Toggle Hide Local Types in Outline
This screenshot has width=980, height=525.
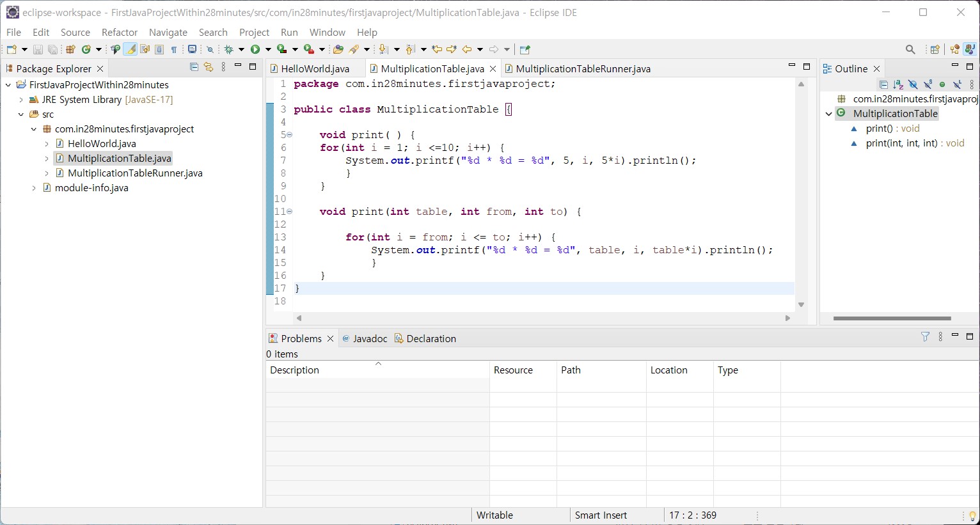point(957,84)
